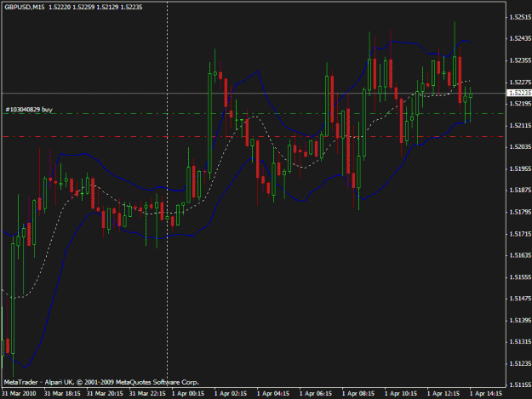The width and height of the screenshot is (532, 399).
Task: Click time axis label 1 Apr 04:15
Action: pos(272,394)
